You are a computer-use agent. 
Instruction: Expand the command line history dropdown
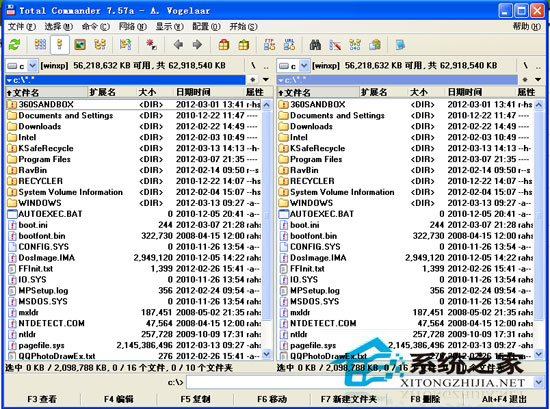coord(538,382)
